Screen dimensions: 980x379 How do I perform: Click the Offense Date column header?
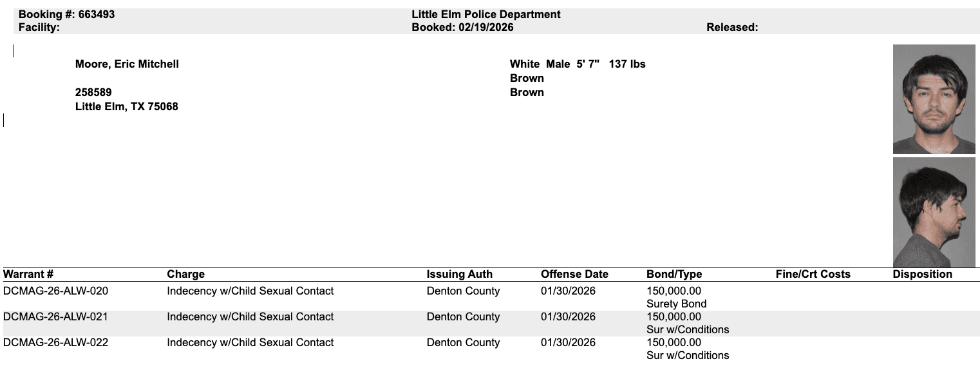click(574, 274)
